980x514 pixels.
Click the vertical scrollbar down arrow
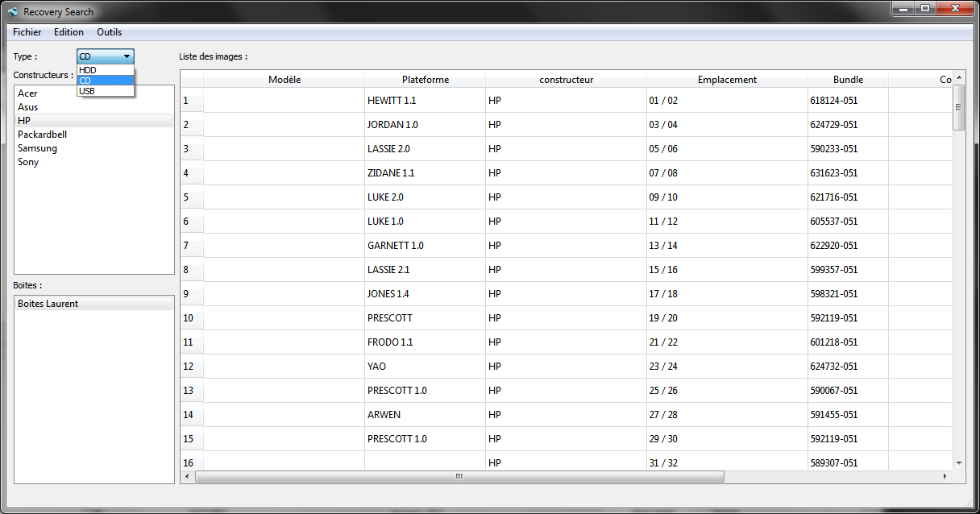tap(959, 462)
